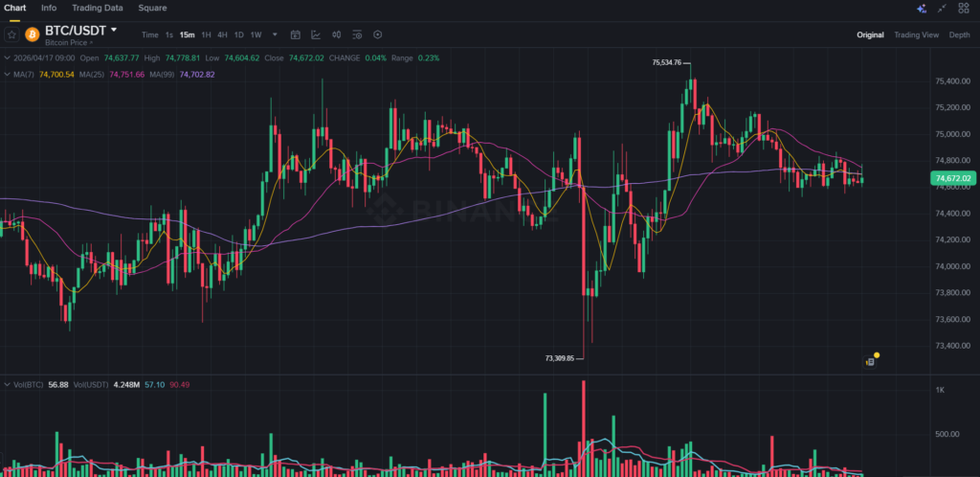Switch chart to Depth view
Image resolution: width=980 pixels, height=477 pixels.
pyautogui.click(x=959, y=35)
